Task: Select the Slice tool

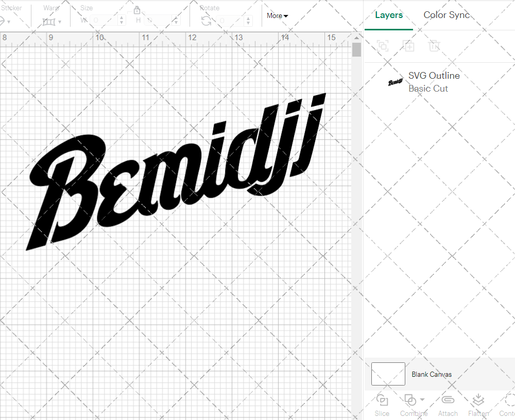Action: (x=382, y=405)
